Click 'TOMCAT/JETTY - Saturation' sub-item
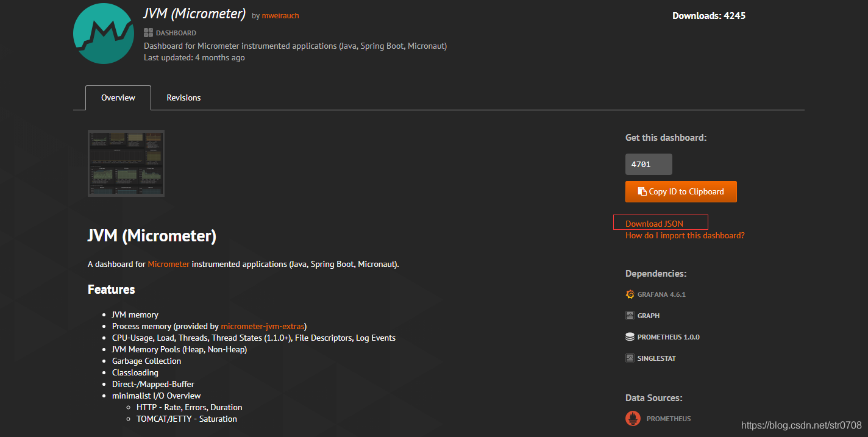This screenshot has height=437, width=868. [x=187, y=419]
